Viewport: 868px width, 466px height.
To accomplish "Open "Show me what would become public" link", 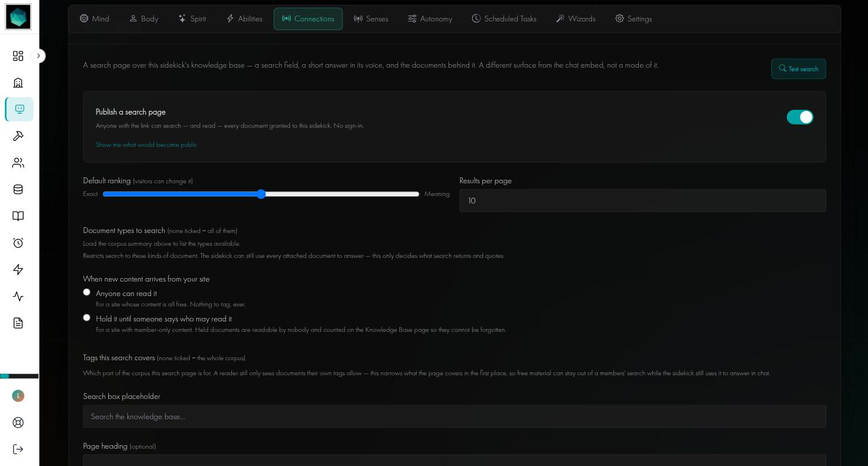I will (x=146, y=145).
